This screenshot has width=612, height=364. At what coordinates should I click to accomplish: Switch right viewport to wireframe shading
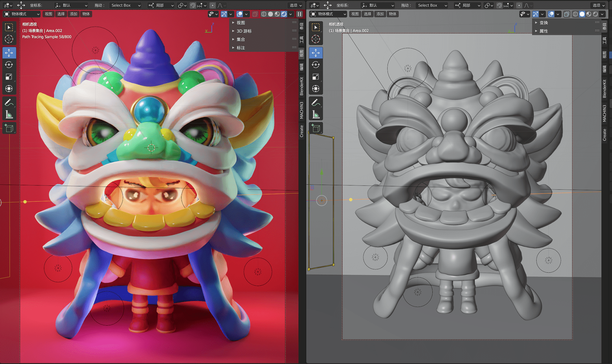575,14
